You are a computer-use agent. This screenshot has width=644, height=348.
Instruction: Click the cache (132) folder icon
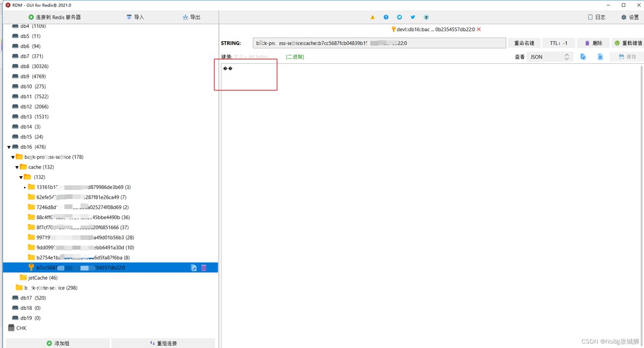pos(24,167)
